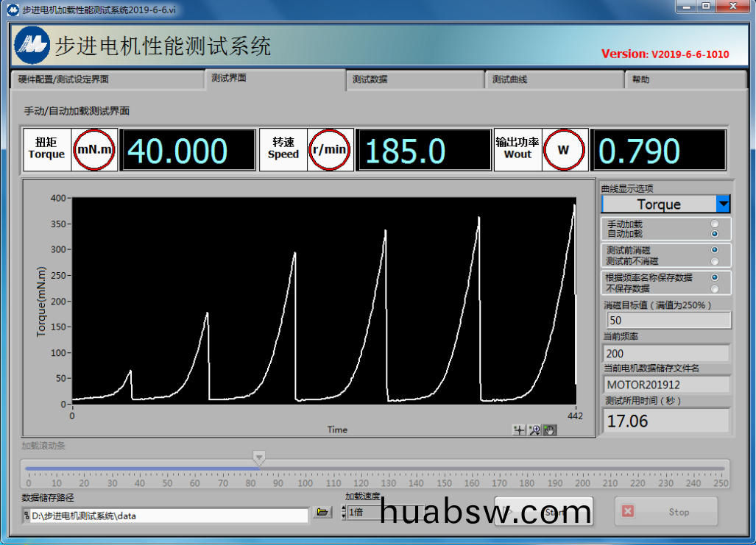Activate the graph zoom magnifier tool

pyautogui.click(x=535, y=430)
